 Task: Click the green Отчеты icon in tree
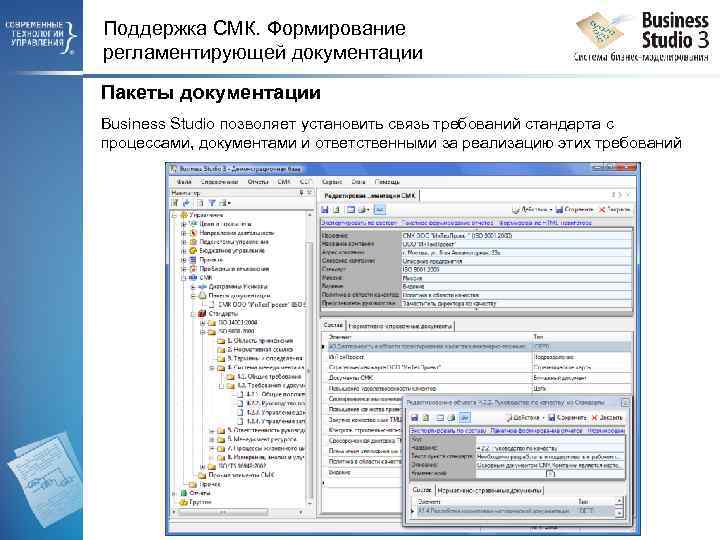pos(184,493)
